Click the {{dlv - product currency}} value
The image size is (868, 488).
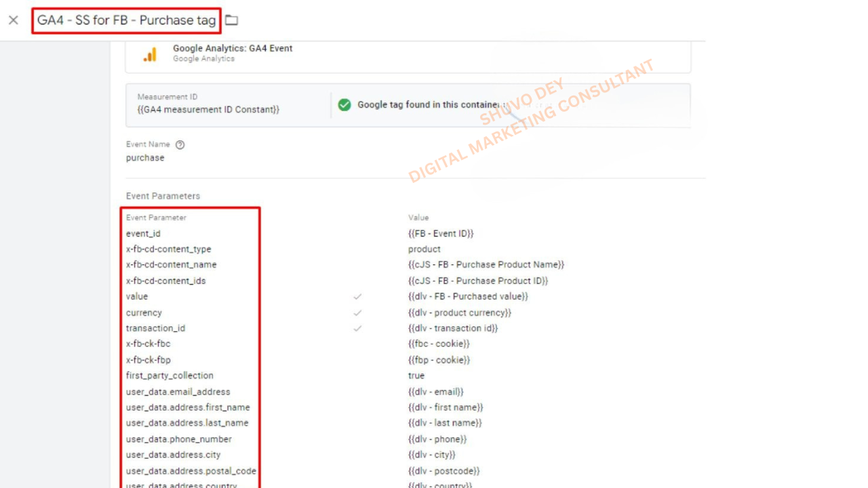click(460, 312)
